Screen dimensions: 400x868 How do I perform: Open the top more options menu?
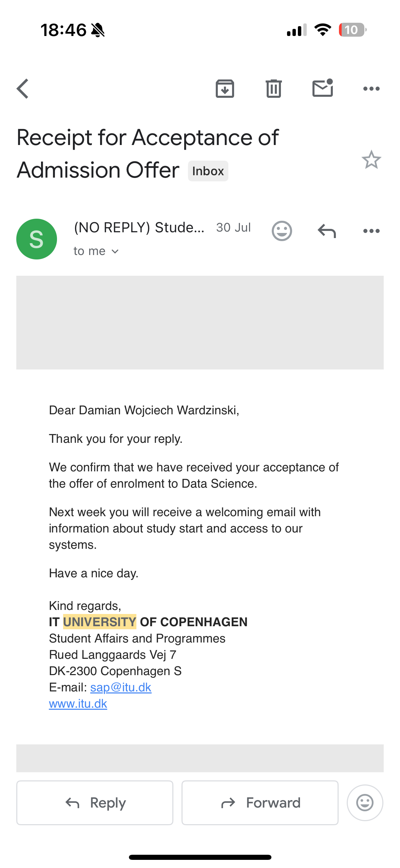[x=371, y=89]
